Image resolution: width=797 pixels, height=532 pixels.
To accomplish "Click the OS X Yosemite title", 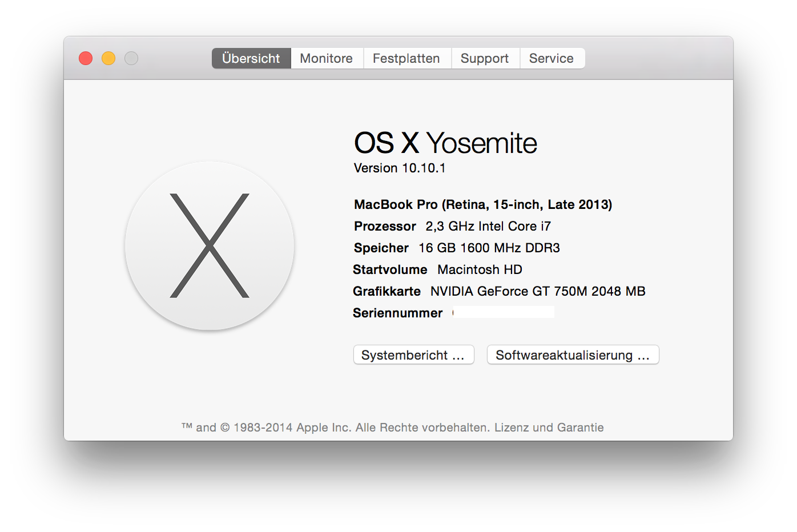I will click(x=445, y=143).
